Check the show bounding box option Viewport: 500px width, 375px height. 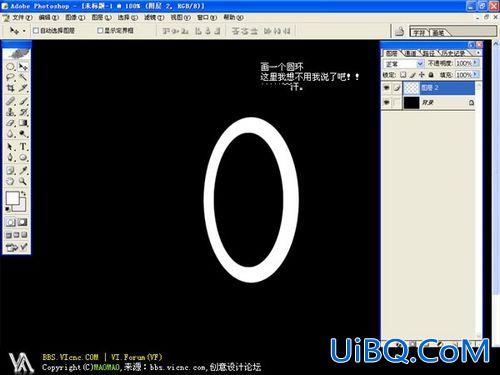pos(100,30)
